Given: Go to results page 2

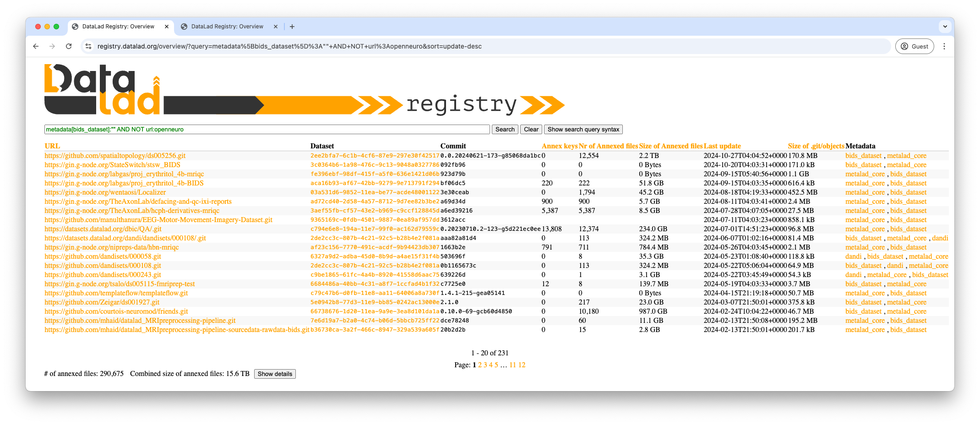Looking at the screenshot, I should click(480, 365).
